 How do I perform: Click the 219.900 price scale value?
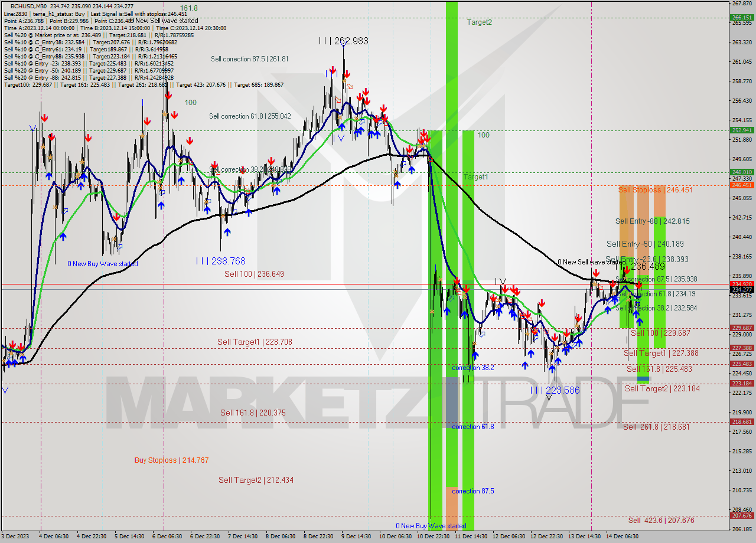tap(742, 412)
